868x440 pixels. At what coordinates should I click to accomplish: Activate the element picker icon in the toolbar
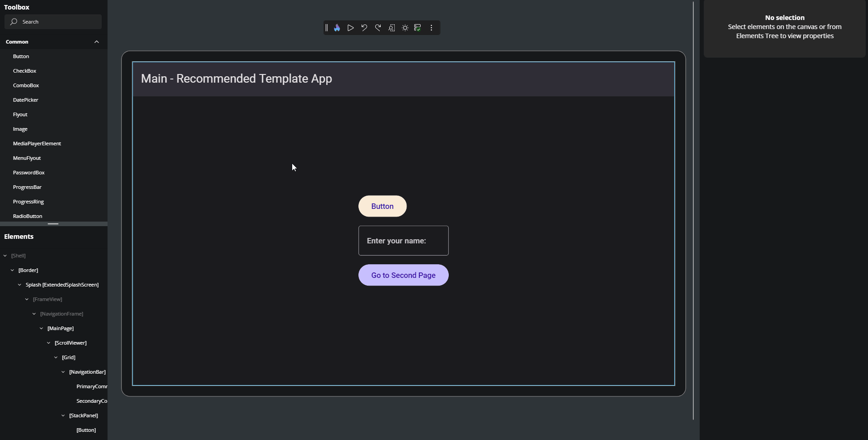point(392,28)
